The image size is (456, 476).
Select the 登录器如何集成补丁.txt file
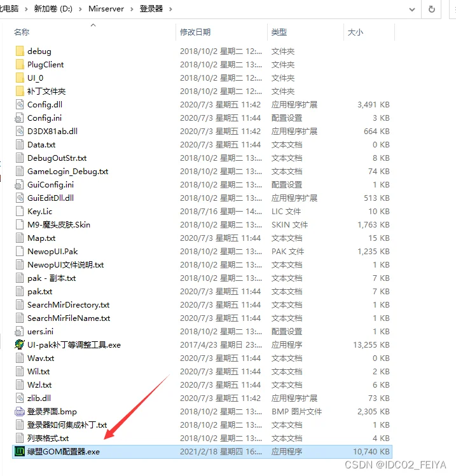(67, 425)
